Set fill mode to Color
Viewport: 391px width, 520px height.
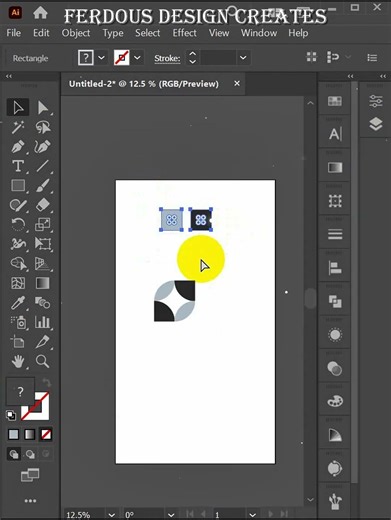(13, 434)
